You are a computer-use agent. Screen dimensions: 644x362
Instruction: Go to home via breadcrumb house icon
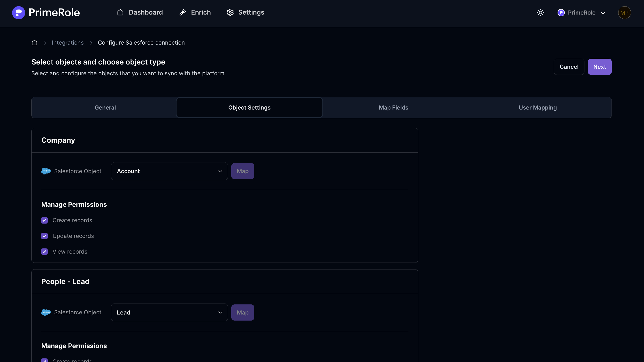pos(34,43)
